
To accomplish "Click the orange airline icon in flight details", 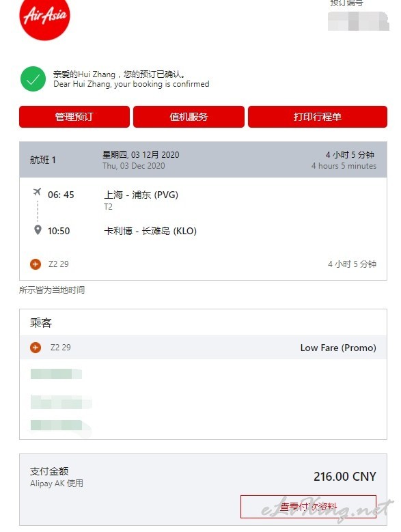I will (36, 264).
